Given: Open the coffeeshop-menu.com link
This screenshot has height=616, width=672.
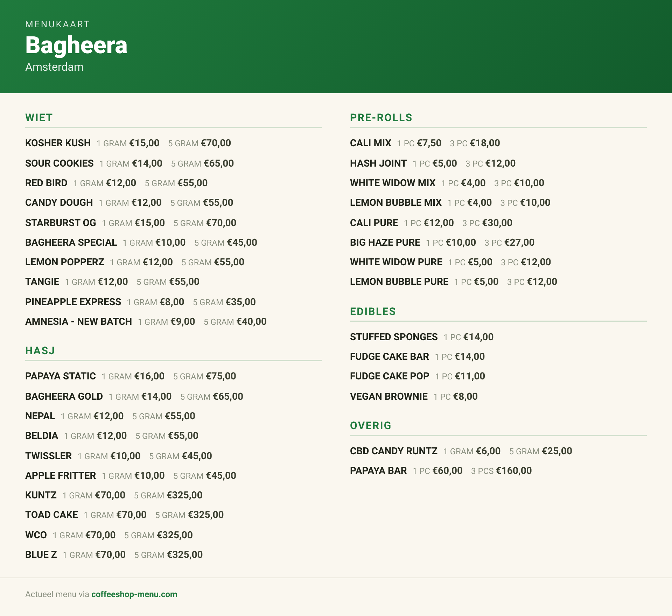Looking at the screenshot, I should 134,594.
